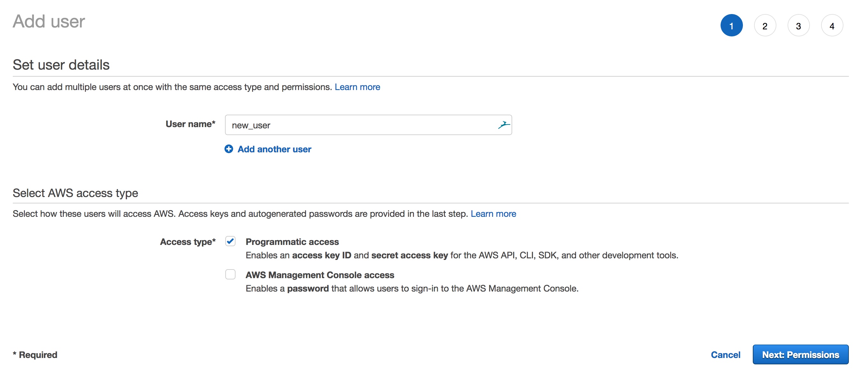Go to wizard step 1
Screen dimensions: 868x380
[x=731, y=26]
